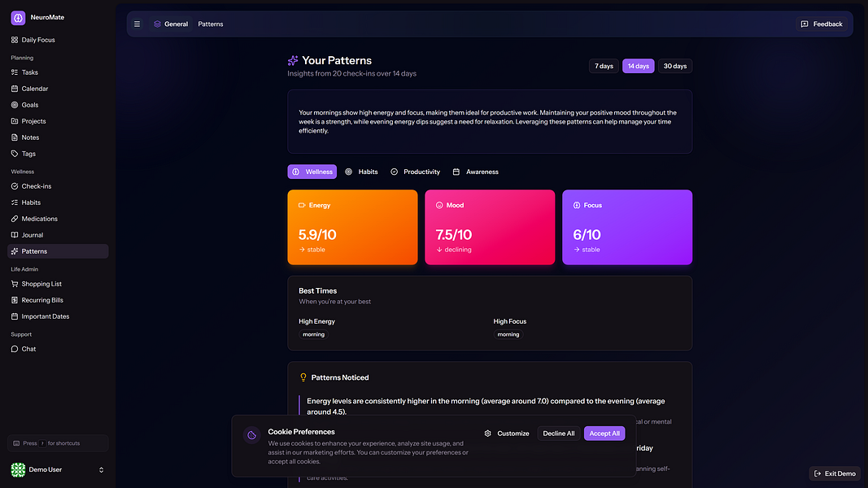Click 'Insights from 20 check-ins over 14 days'

(x=351, y=73)
